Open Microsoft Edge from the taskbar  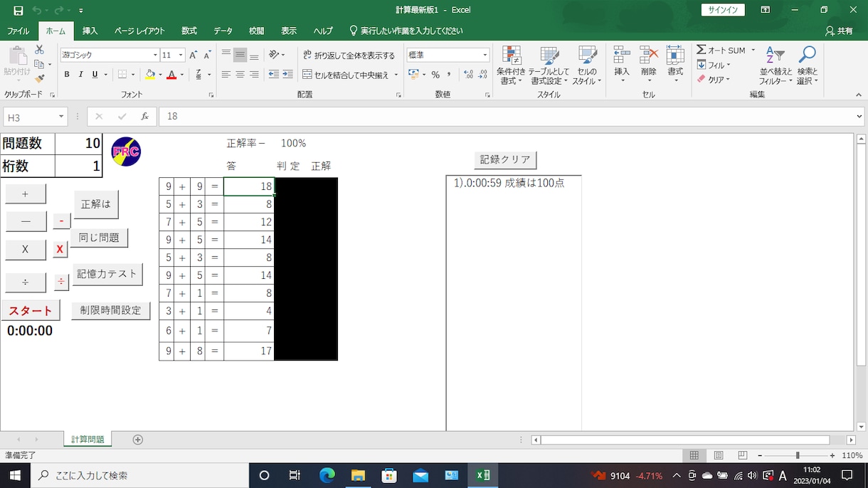[327, 475]
